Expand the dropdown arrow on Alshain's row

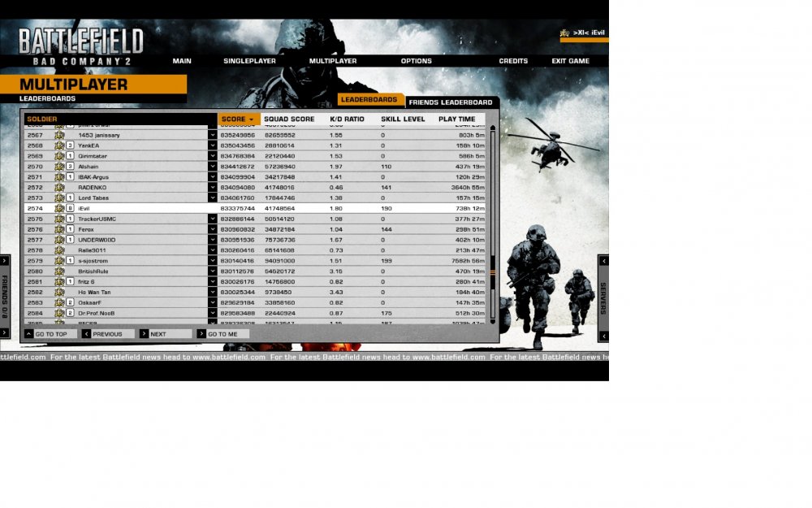pyautogui.click(x=213, y=167)
